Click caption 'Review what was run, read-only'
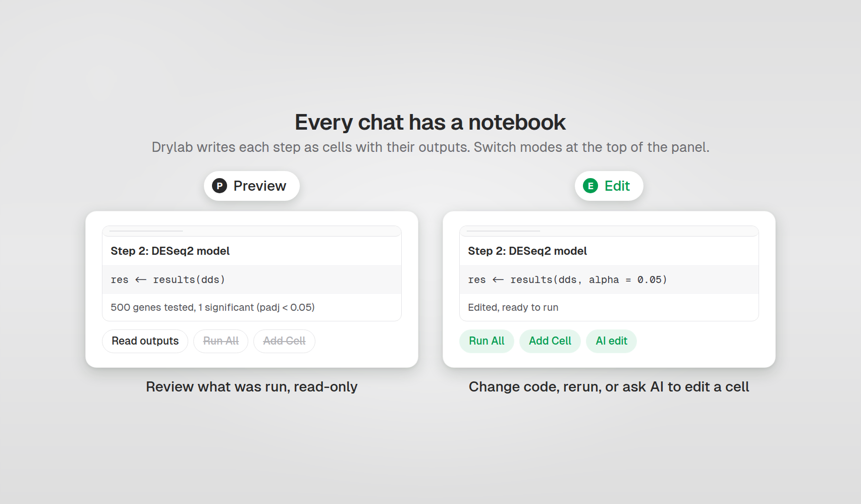This screenshot has width=861, height=504. click(252, 386)
